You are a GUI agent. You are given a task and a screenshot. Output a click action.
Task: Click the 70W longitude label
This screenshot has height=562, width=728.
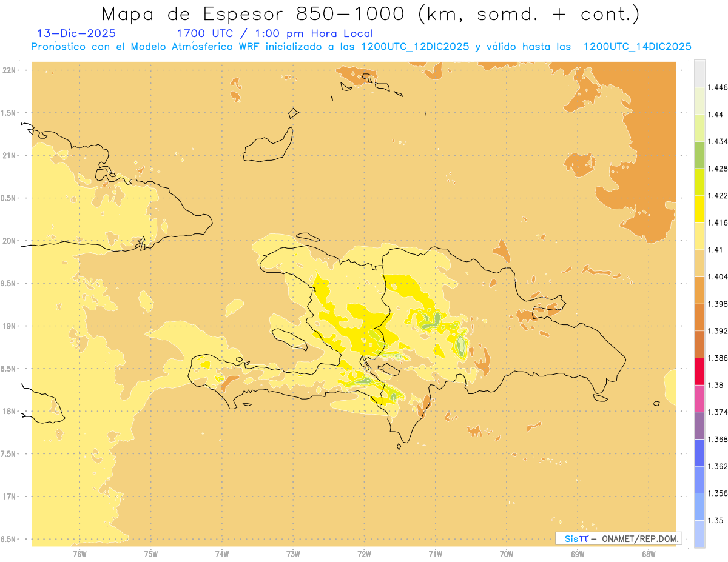pyautogui.click(x=507, y=554)
